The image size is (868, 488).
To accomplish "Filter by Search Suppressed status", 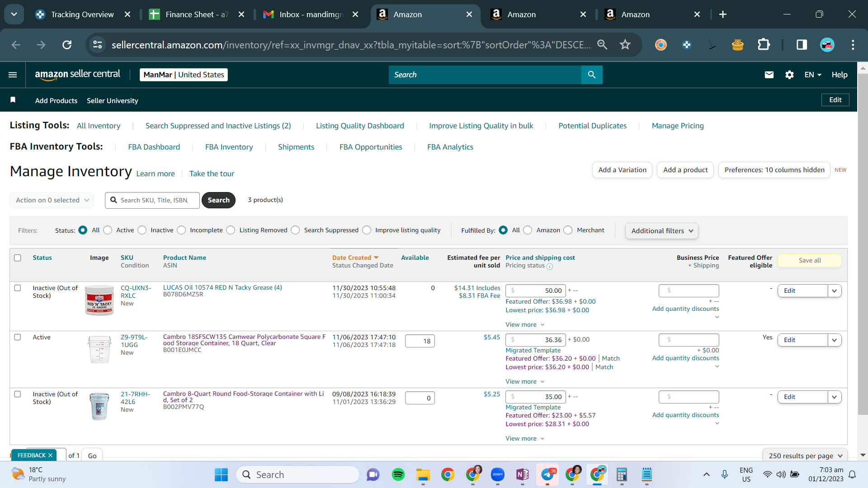I will (x=295, y=230).
